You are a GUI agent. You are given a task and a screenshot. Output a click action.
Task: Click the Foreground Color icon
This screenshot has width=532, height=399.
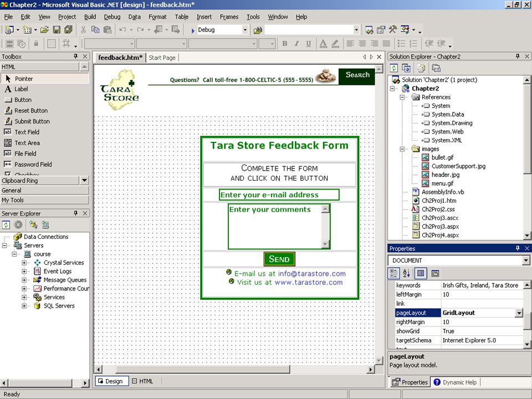point(323,43)
